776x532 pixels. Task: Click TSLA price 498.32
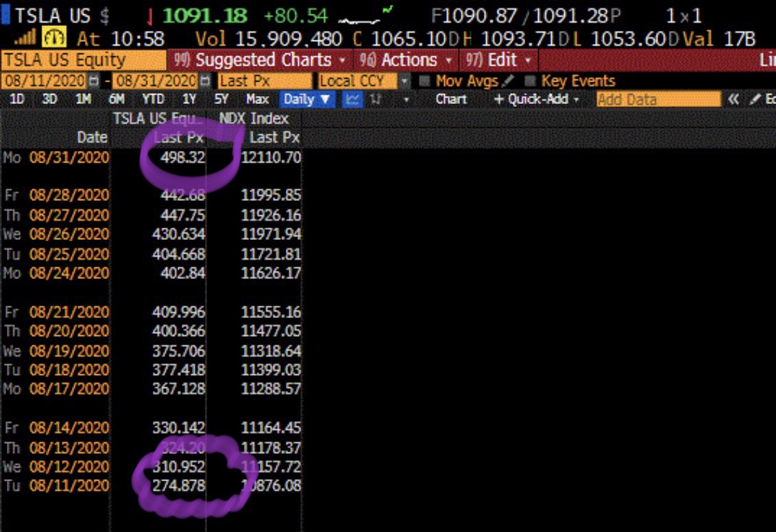[x=182, y=158]
